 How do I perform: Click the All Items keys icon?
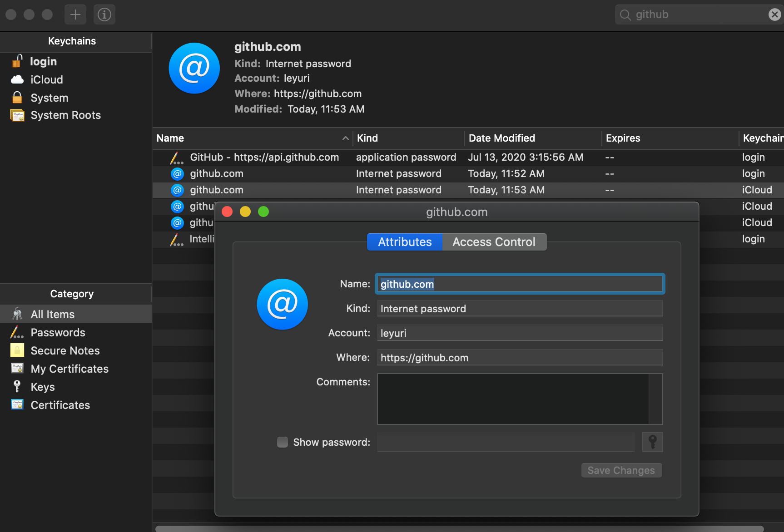coord(17,314)
